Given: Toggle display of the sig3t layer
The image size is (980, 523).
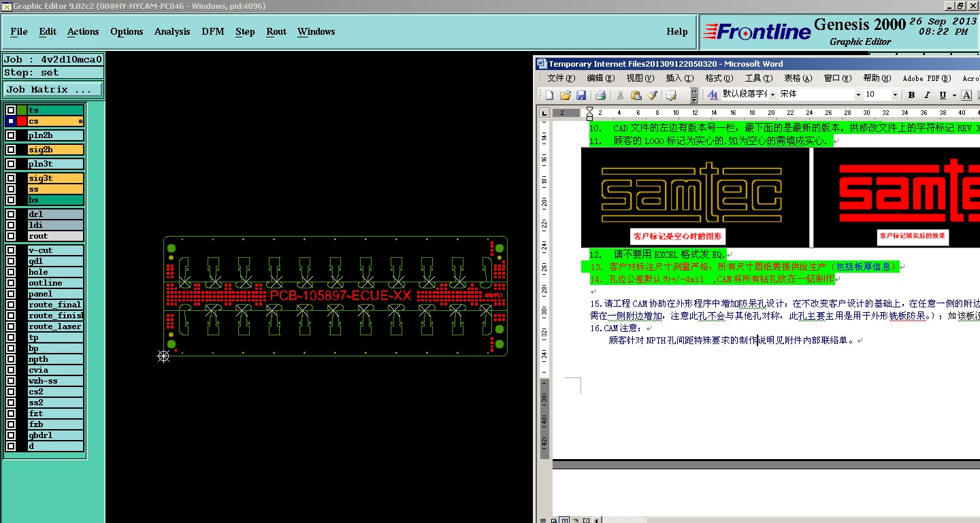Looking at the screenshot, I should [x=11, y=178].
